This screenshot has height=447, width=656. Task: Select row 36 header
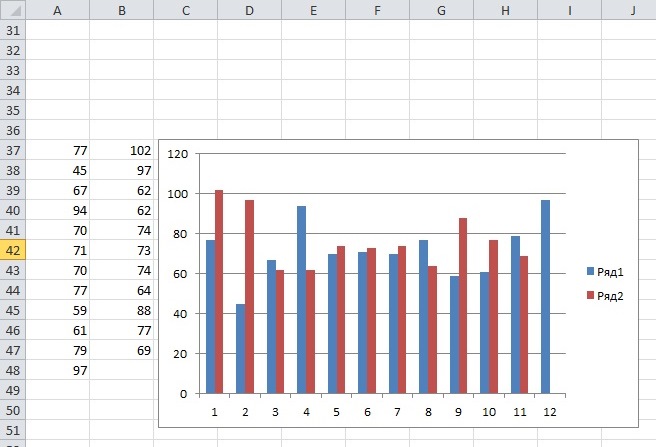(13, 130)
